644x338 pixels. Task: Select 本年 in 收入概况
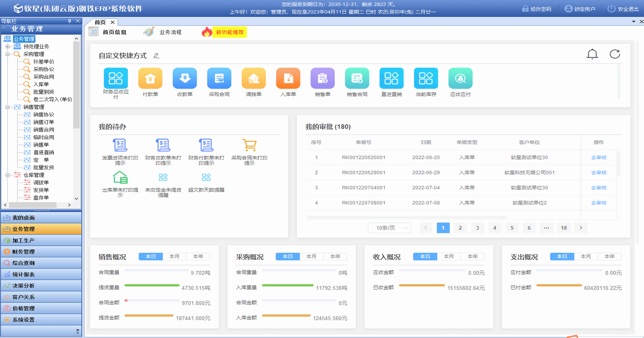(x=472, y=256)
